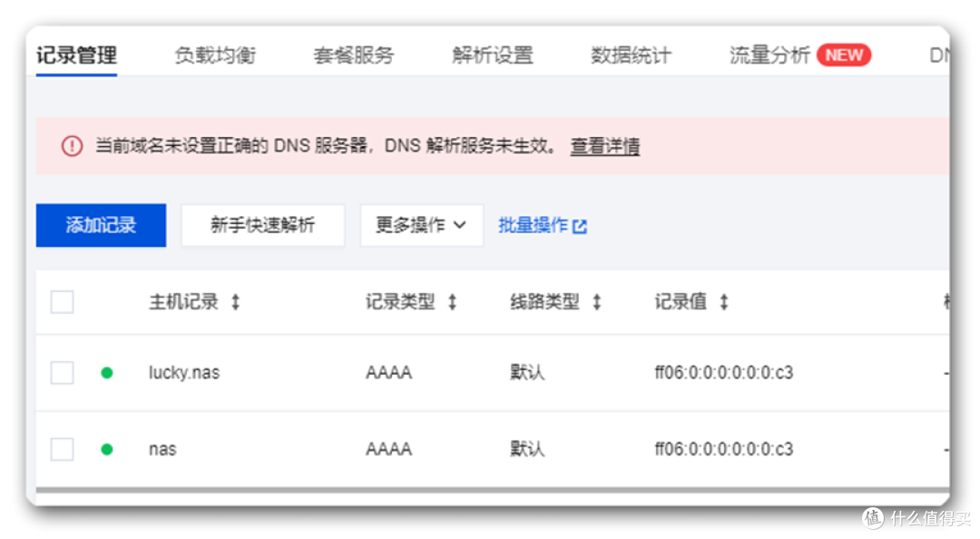Sort by 记录值 column arrows

(724, 303)
